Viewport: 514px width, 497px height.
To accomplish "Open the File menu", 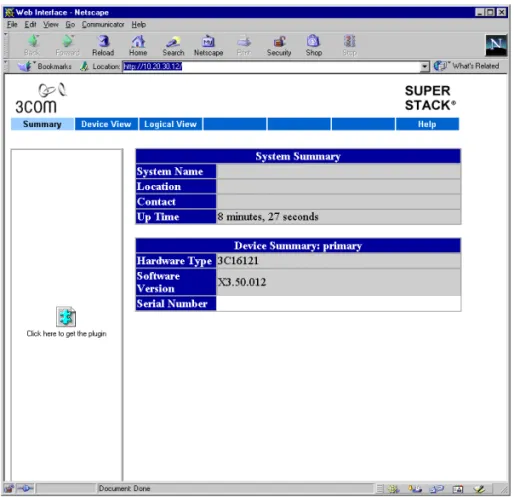I will click(12, 25).
